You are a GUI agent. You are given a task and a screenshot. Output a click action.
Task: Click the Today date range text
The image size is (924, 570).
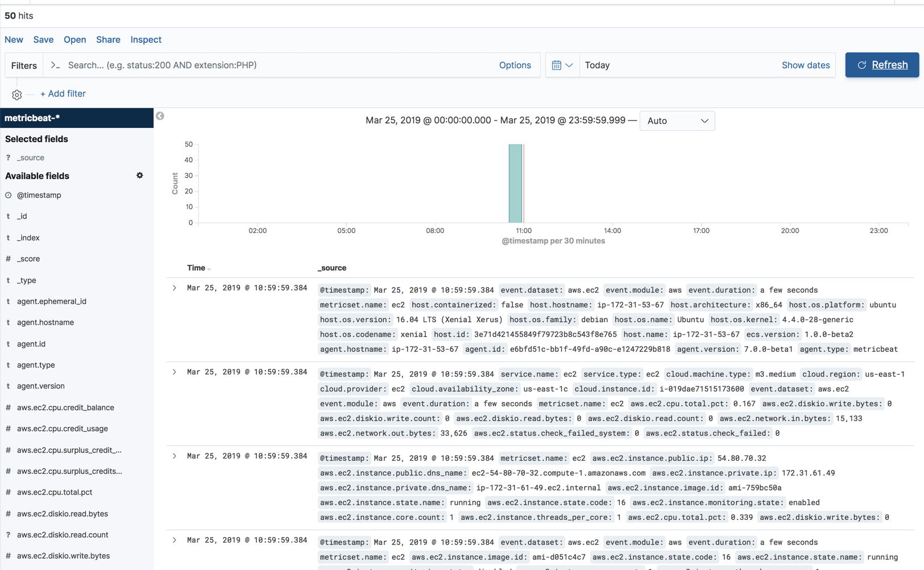click(x=597, y=65)
